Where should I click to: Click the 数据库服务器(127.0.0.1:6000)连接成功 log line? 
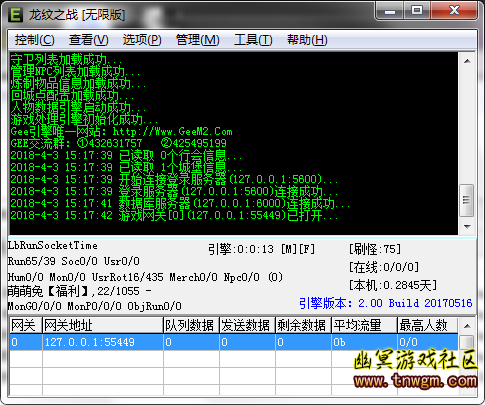point(180,203)
